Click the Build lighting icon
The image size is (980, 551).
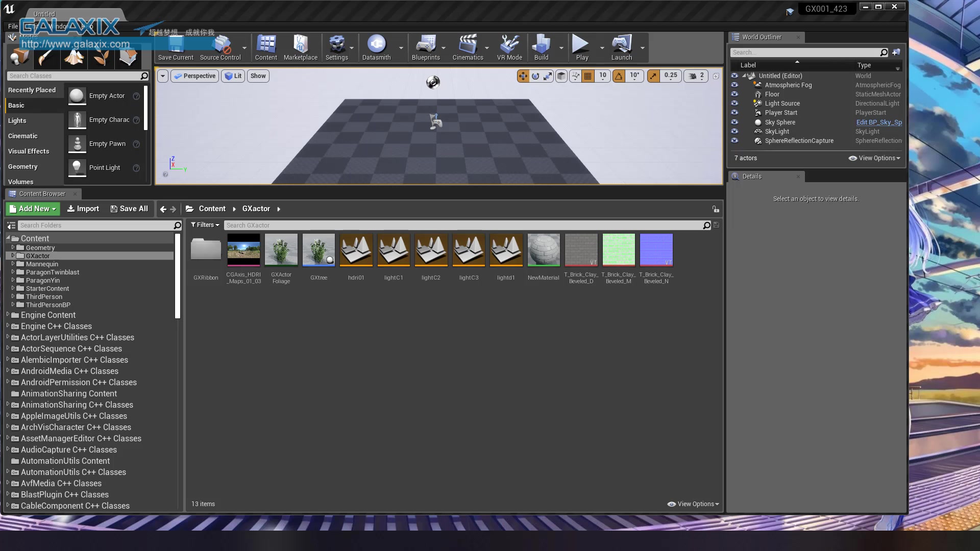click(541, 47)
